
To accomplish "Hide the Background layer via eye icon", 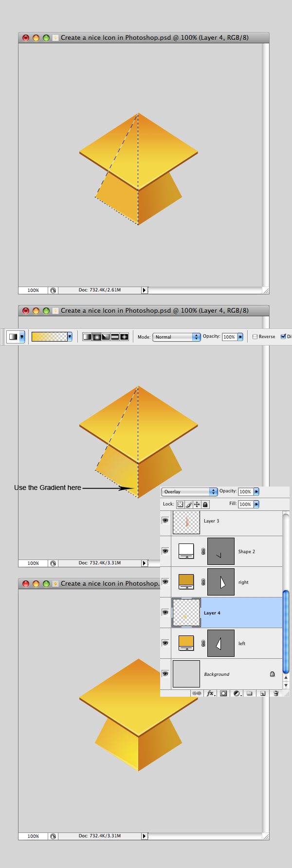I will (165, 674).
